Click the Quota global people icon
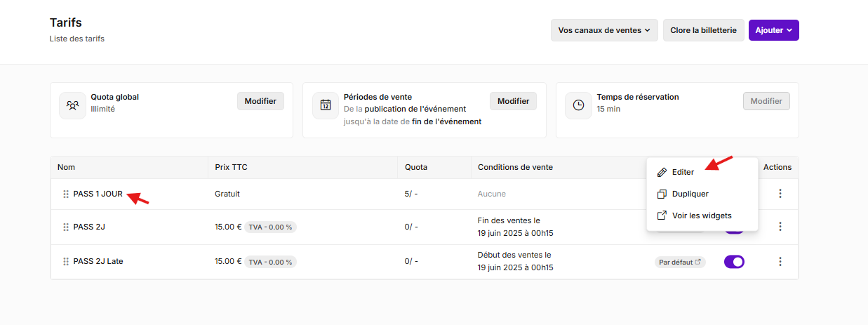The width and height of the screenshot is (868, 325). [73, 105]
